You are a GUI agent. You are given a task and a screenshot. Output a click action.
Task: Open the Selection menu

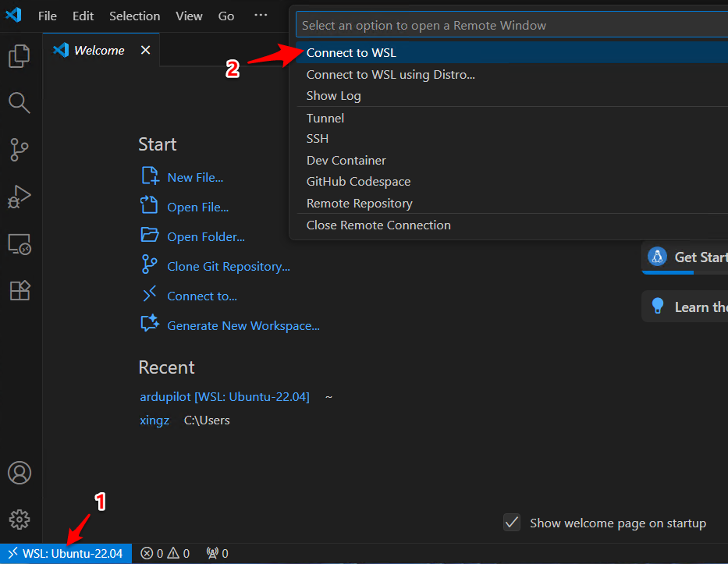pos(134,16)
